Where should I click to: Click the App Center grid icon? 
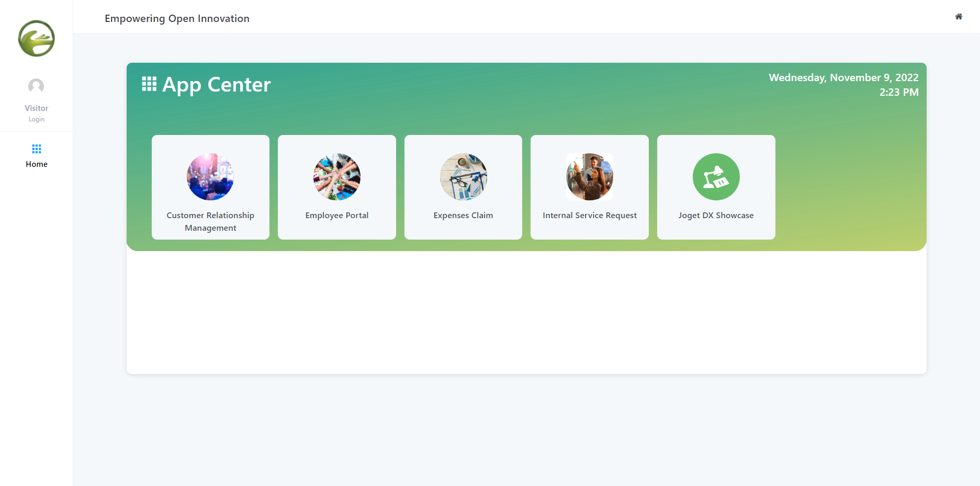(149, 84)
